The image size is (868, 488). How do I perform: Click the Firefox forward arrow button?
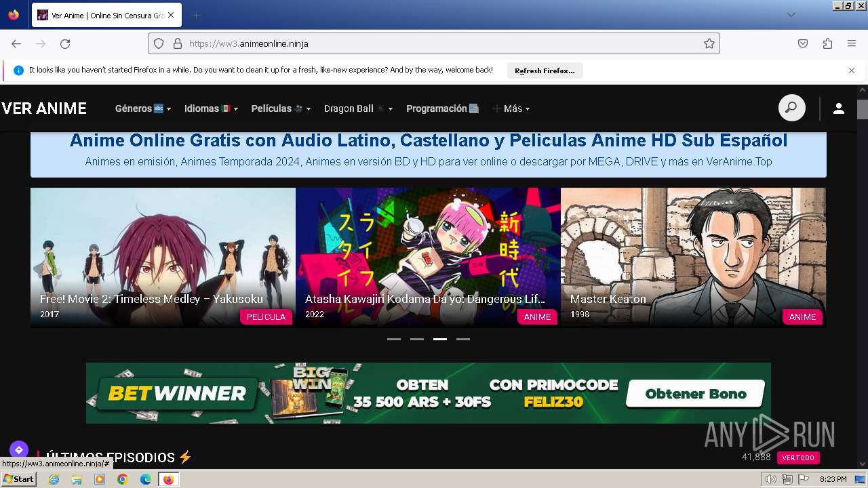click(41, 43)
